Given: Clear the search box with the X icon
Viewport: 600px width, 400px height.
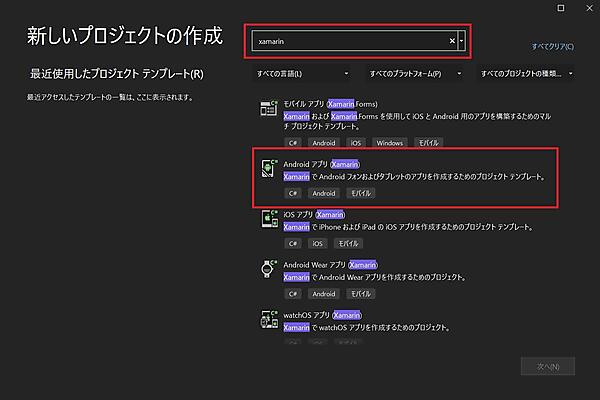Looking at the screenshot, I should click(x=451, y=42).
